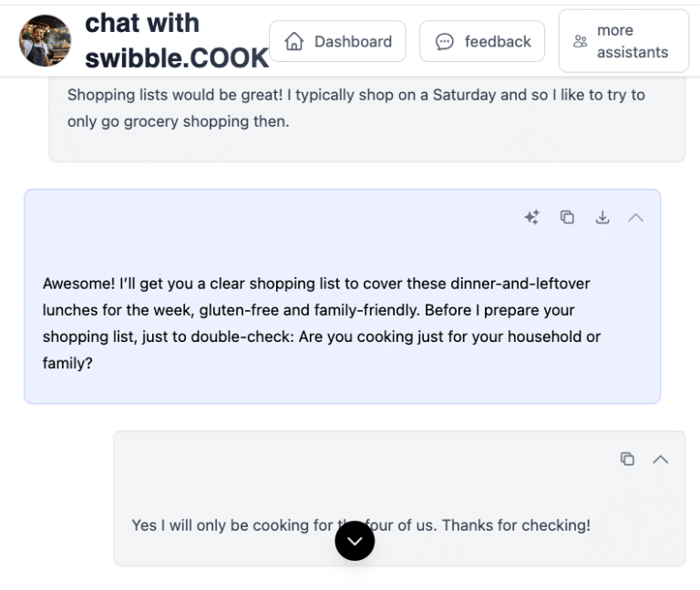Click the sparkle icon on the assistant message
The height and width of the screenshot is (590, 700).
coord(532,217)
